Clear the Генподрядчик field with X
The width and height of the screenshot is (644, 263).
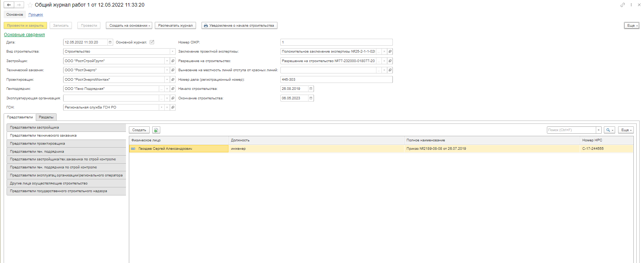pos(167,89)
